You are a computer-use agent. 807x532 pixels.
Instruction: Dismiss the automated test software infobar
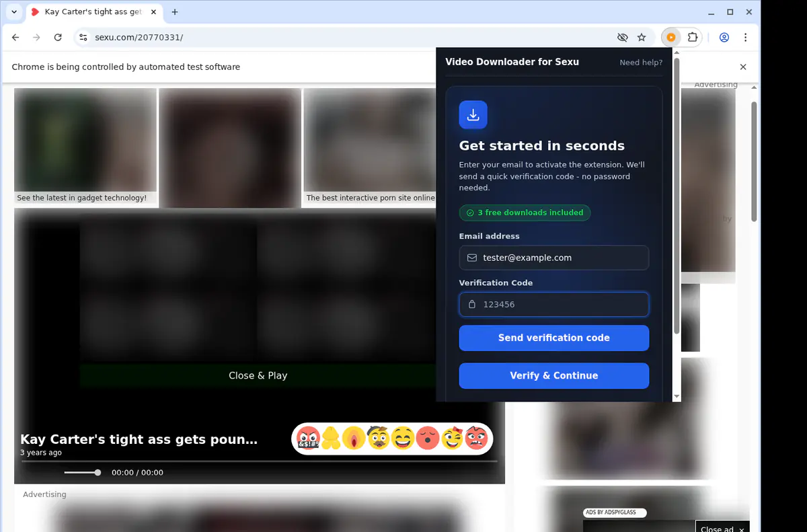point(743,67)
